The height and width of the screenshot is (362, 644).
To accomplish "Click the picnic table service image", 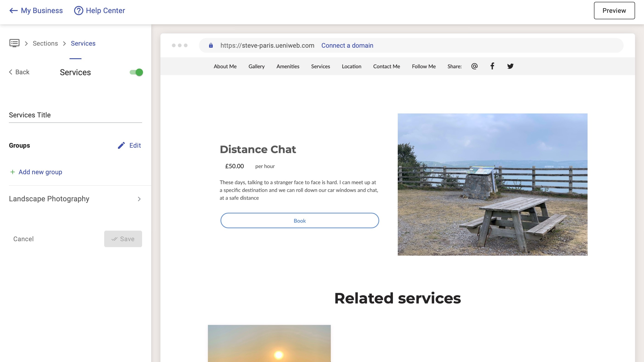I will 492,184.
